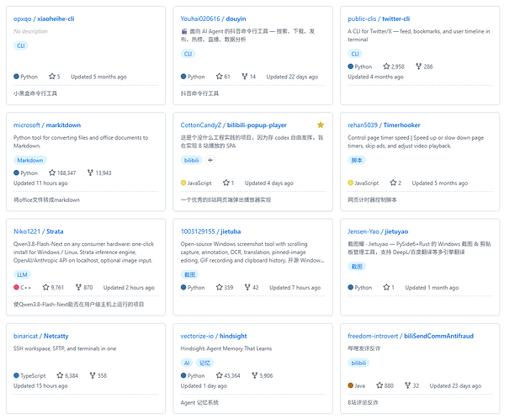Click the fork icon showing 5,906 on hindsight
Screen dimensions: 515x420
pyautogui.click(x=254, y=375)
